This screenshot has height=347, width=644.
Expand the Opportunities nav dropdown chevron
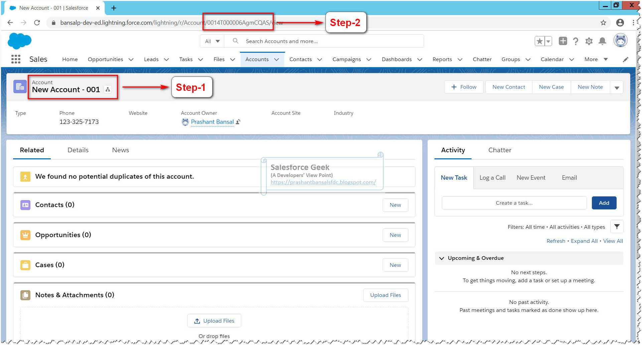pos(131,59)
